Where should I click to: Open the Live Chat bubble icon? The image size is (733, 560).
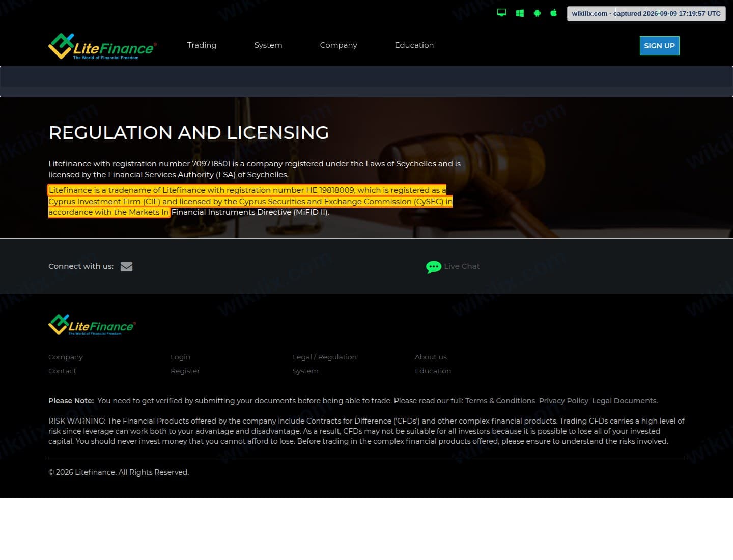(433, 267)
